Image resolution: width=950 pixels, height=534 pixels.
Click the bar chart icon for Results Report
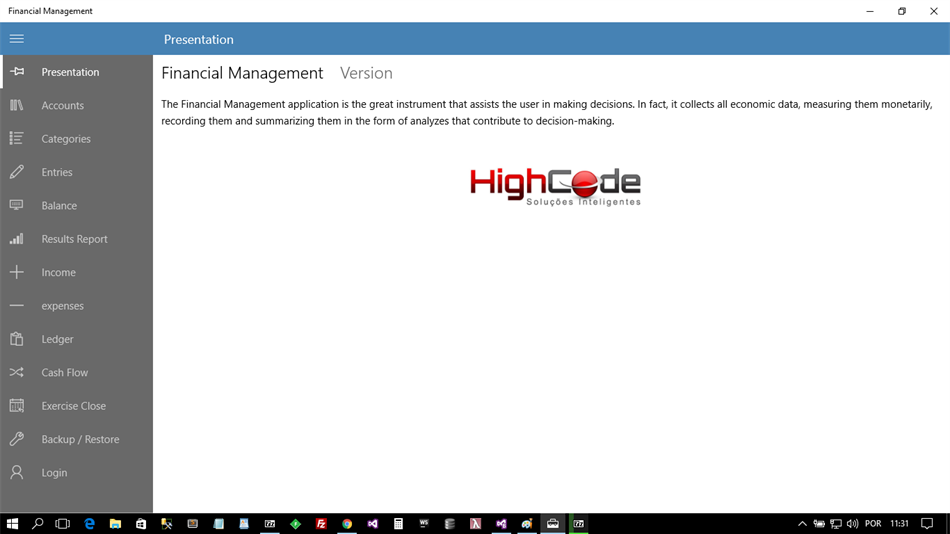tap(17, 238)
